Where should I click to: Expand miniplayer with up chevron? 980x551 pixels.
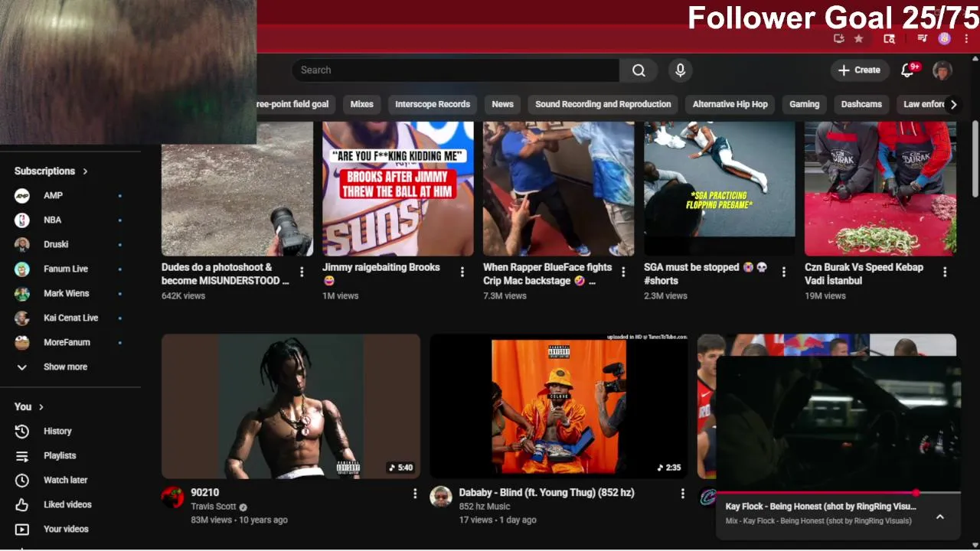pyautogui.click(x=940, y=517)
